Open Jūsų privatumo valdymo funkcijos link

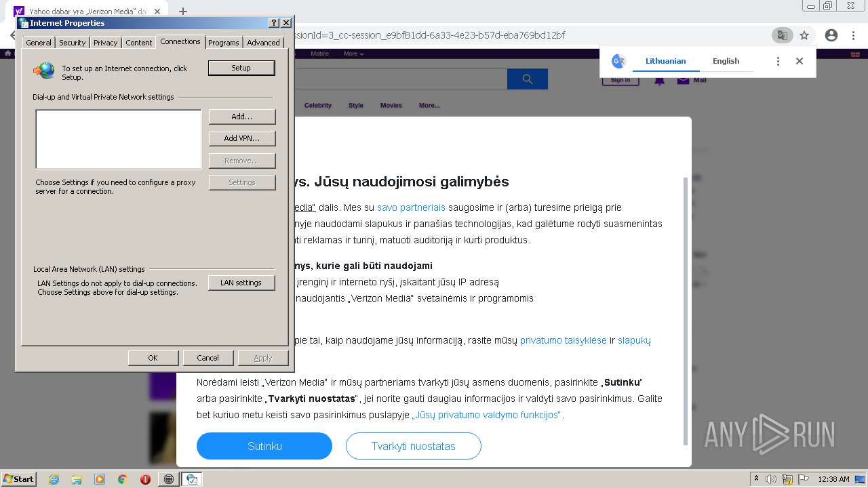pyautogui.click(x=486, y=415)
